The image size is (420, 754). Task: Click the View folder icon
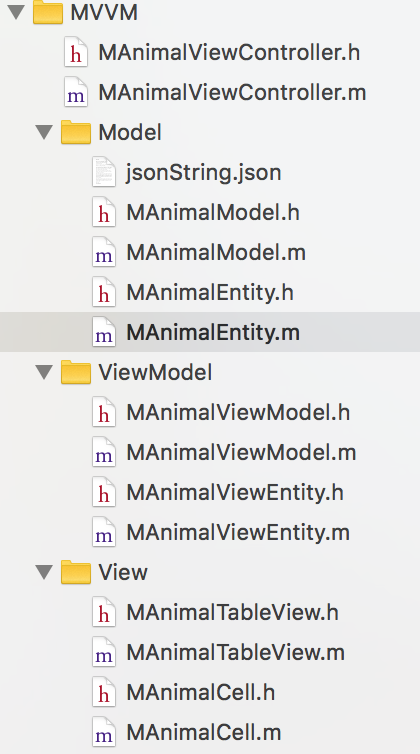coord(76,572)
